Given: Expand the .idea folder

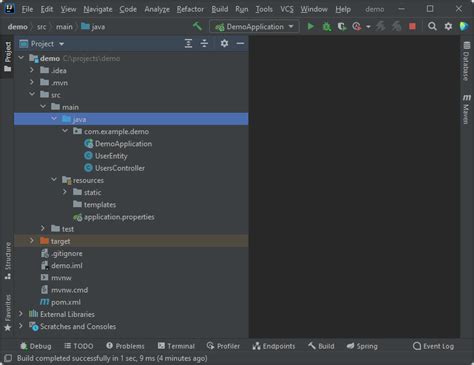Looking at the screenshot, I should 32,70.
